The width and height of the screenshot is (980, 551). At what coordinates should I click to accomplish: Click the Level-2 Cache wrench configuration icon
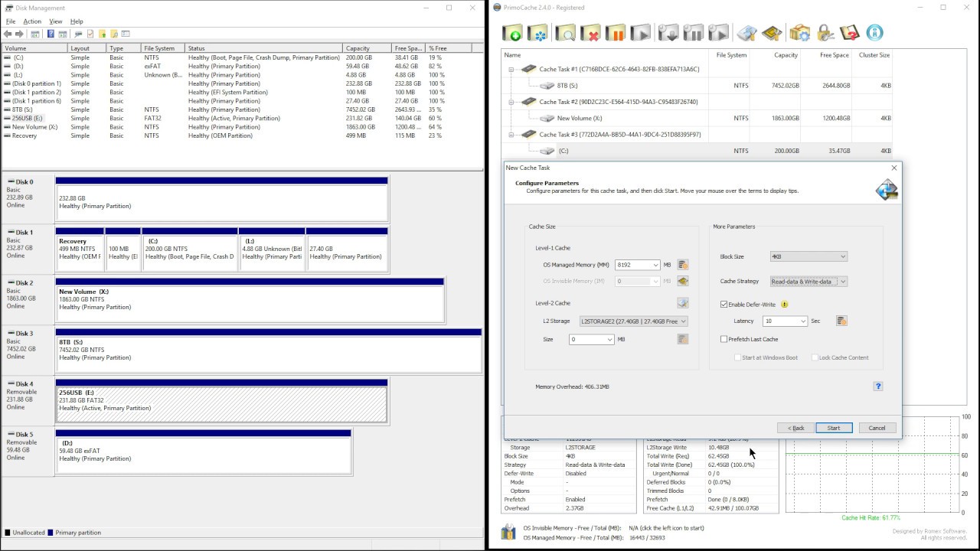click(683, 303)
